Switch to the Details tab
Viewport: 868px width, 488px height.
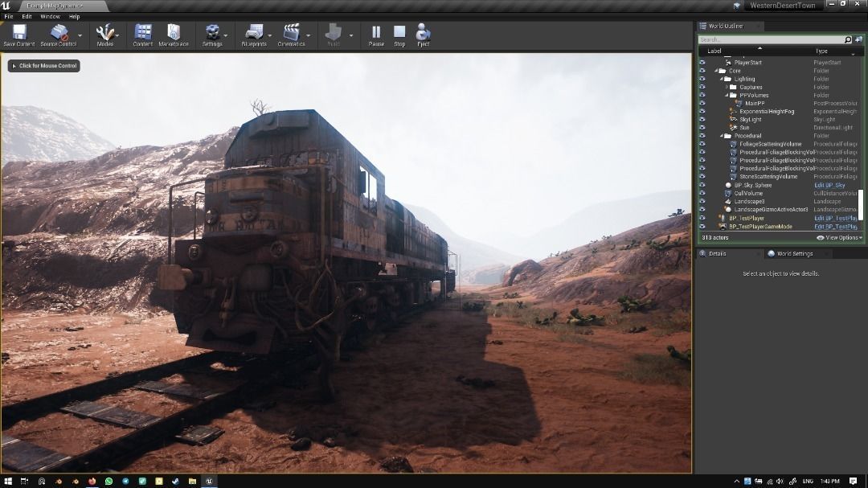click(717, 254)
